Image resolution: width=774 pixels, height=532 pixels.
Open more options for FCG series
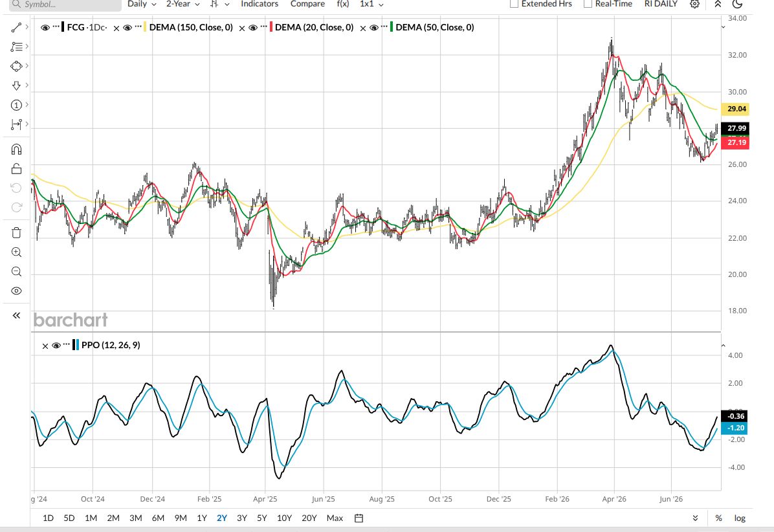click(56, 27)
